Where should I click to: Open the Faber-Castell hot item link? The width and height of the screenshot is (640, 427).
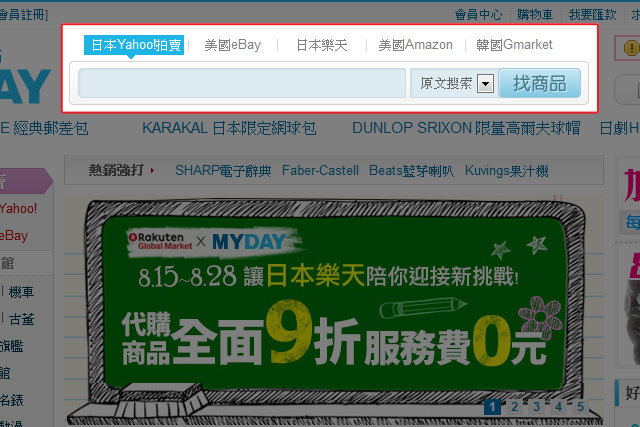pos(320,171)
